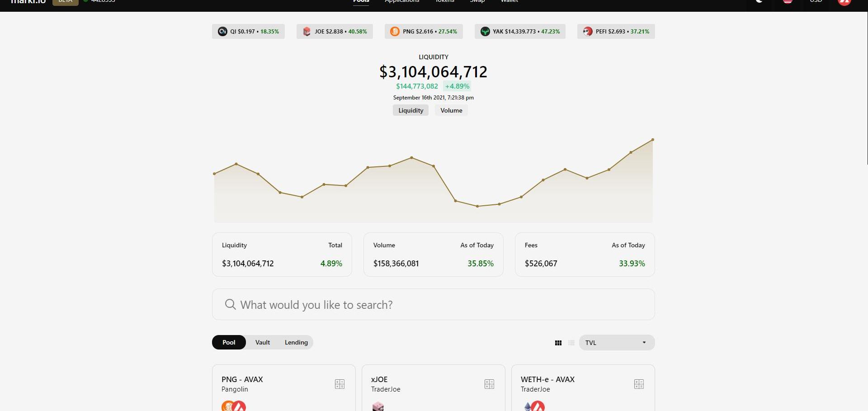Click the last data point on chart
Image resolution: width=868 pixels, height=411 pixels.
point(652,140)
